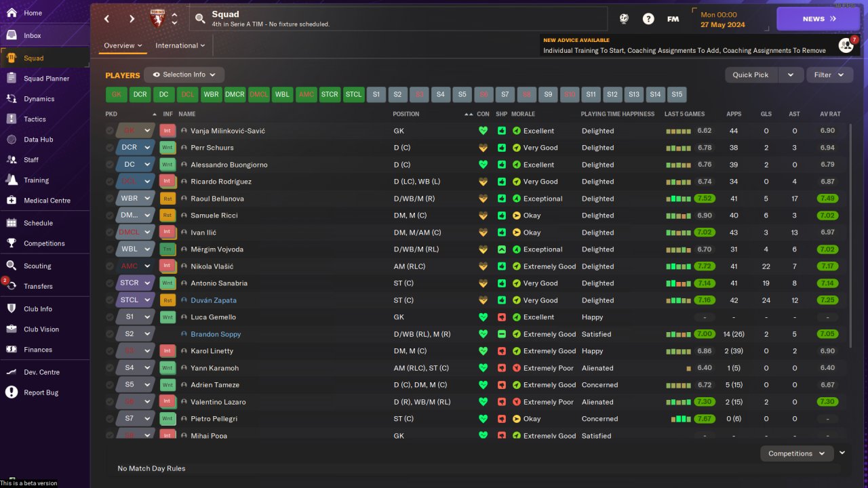Toggle pick circle for Pietro Pellegri

(110, 419)
